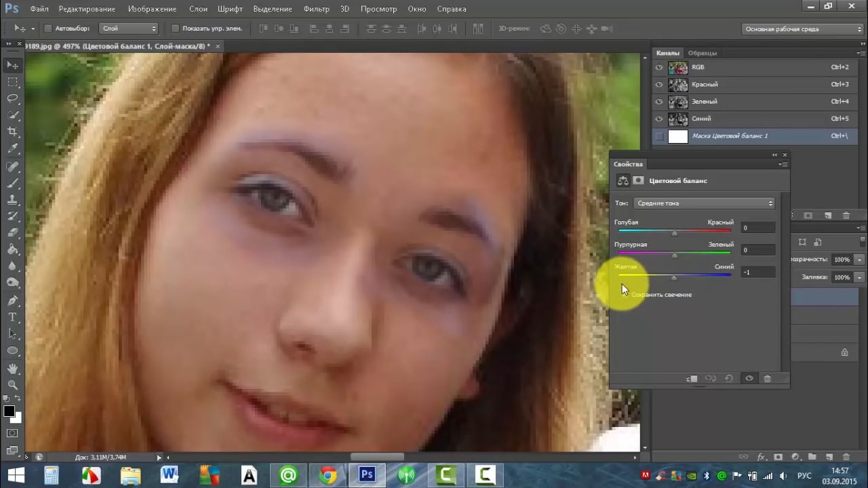868x488 pixels.
Task: Open the opacity dropdown arrow
Action: pyautogui.click(x=859, y=260)
